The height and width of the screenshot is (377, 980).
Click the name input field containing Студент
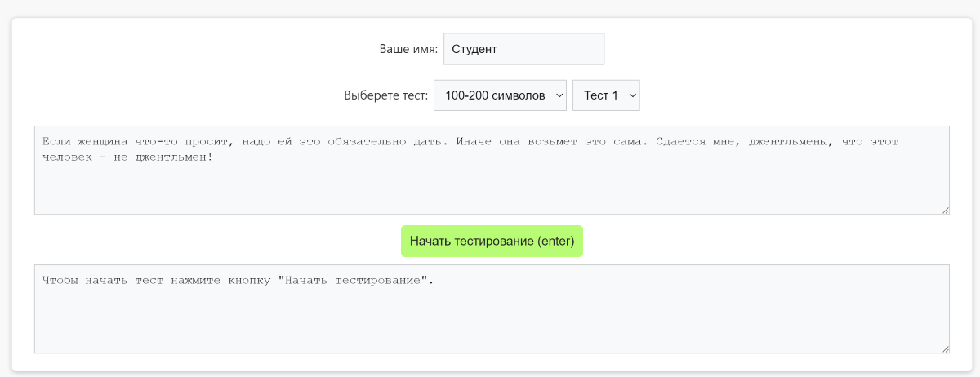(523, 49)
